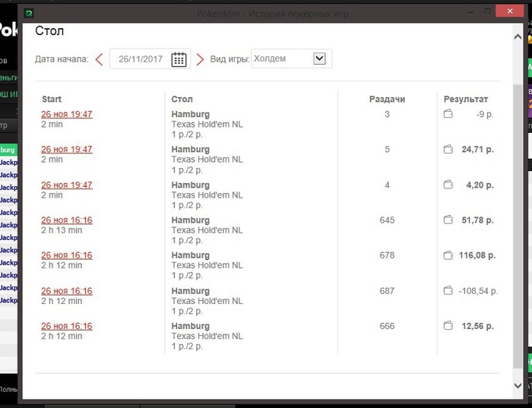Click the 4,20 р. result value

pos(480,185)
